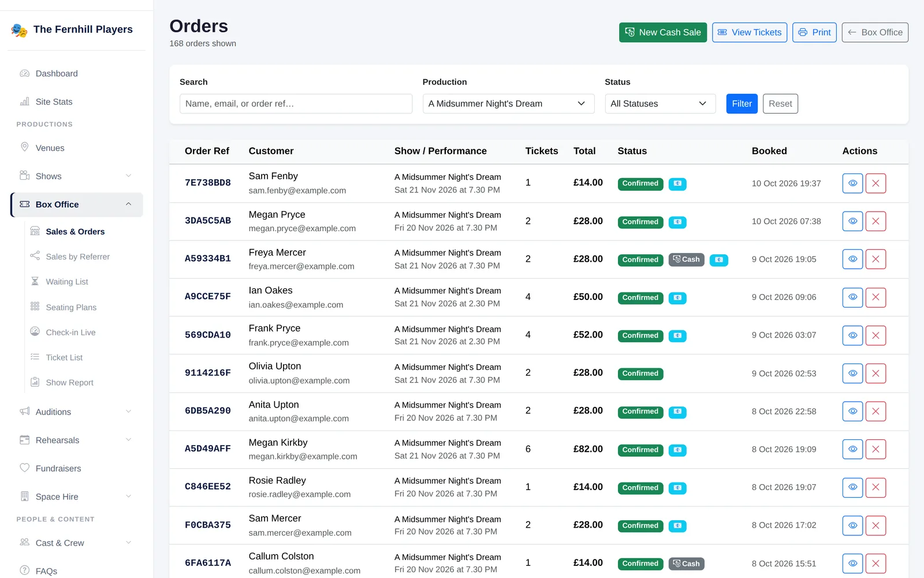Expand the Shows sidebar section
Image resolution: width=924 pixels, height=578 pixels.
coord(77,176)
